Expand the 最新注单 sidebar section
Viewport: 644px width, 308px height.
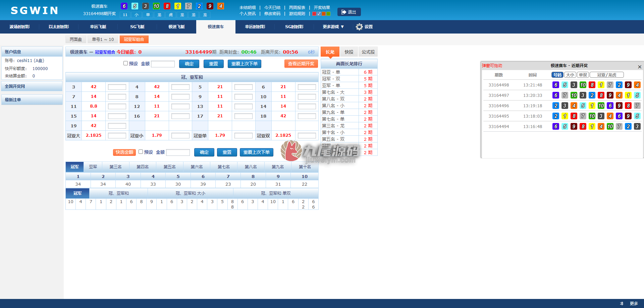tap(32, 100)
